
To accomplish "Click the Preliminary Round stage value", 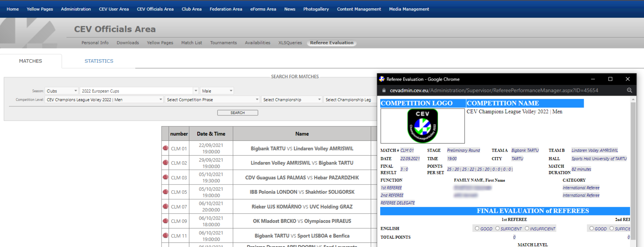I will pyautogui.click(x=463, y=150).
